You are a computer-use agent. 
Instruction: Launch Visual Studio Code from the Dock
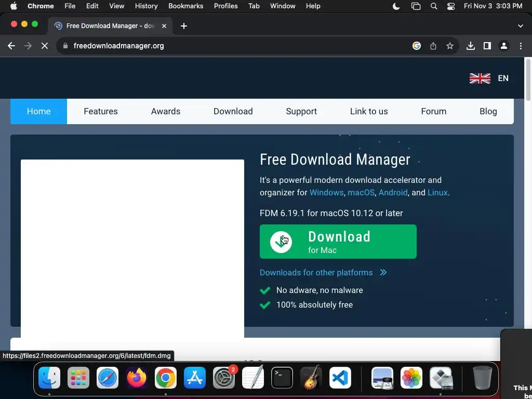(340, 378)
